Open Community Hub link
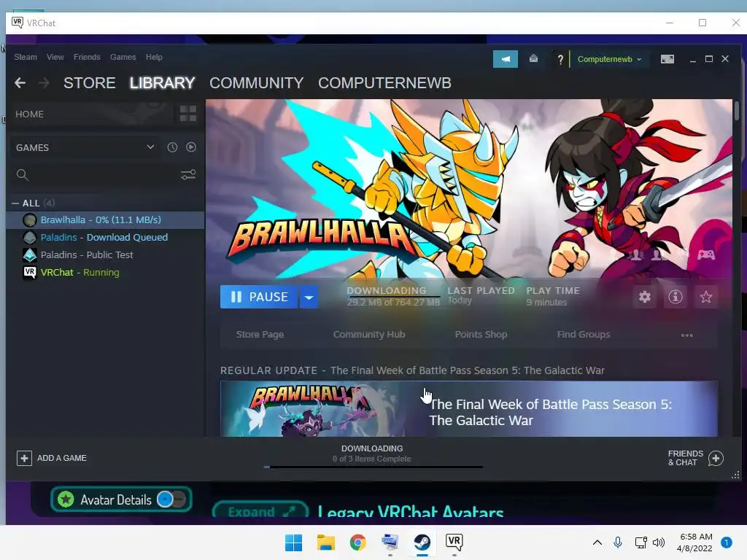 [369, 334]
